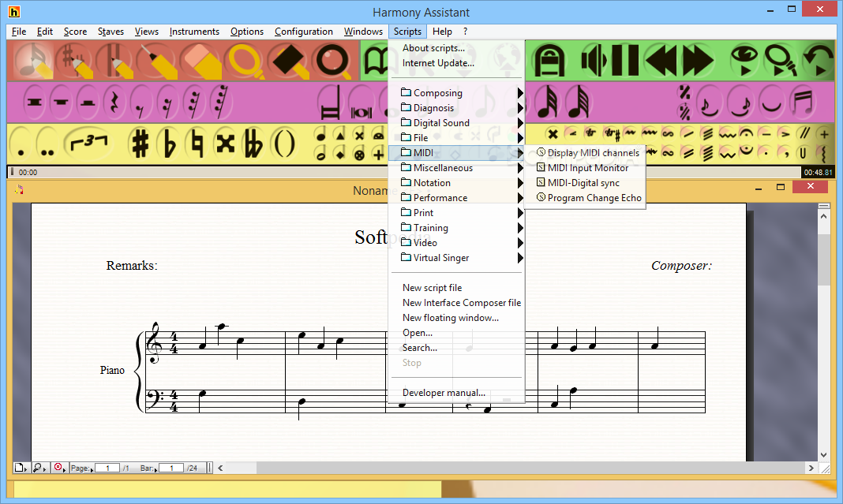The height and width of the screenshot is (504, 843).
Task: Select the eraser tool
Action: (200, 60)
